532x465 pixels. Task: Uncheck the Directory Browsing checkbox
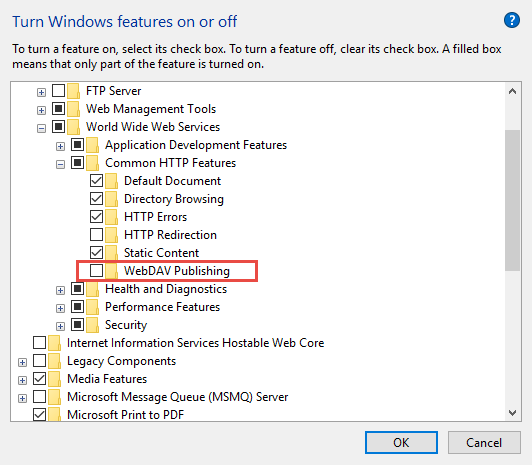pos(96,199)
